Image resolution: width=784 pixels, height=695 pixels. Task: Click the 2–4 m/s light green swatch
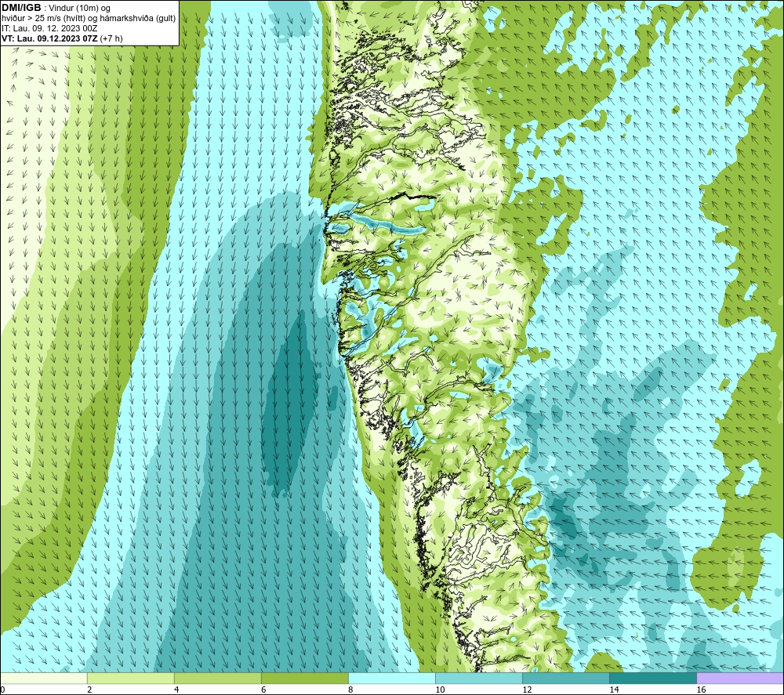tap(131, 678)
